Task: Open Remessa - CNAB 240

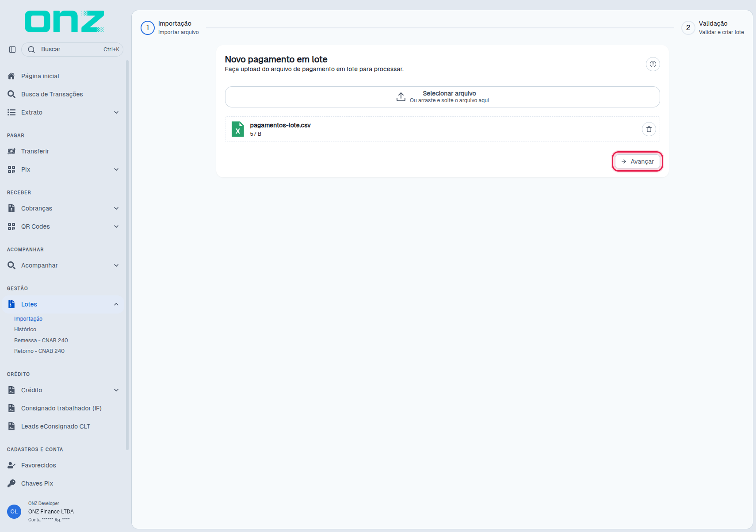Action: (x=41, y=341)
